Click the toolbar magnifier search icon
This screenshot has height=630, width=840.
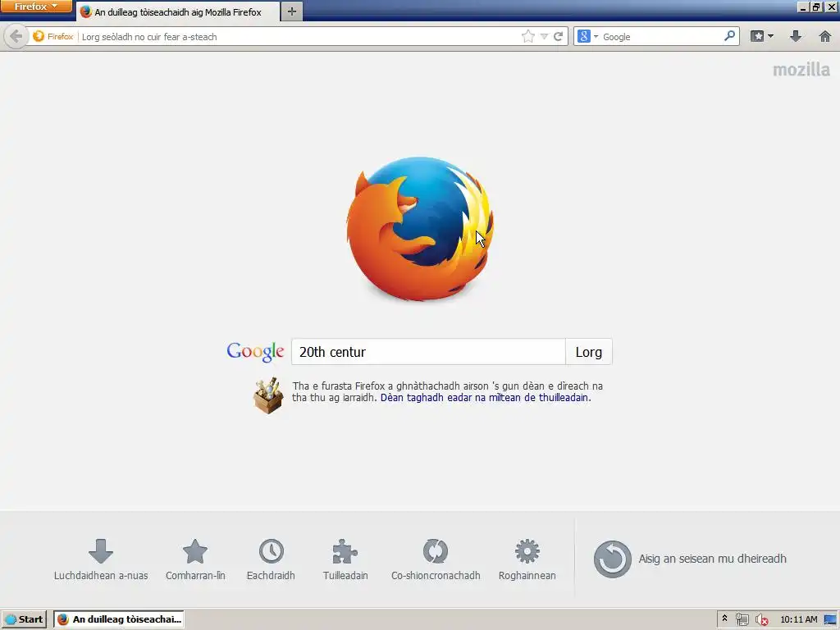(x=729, y=36)
